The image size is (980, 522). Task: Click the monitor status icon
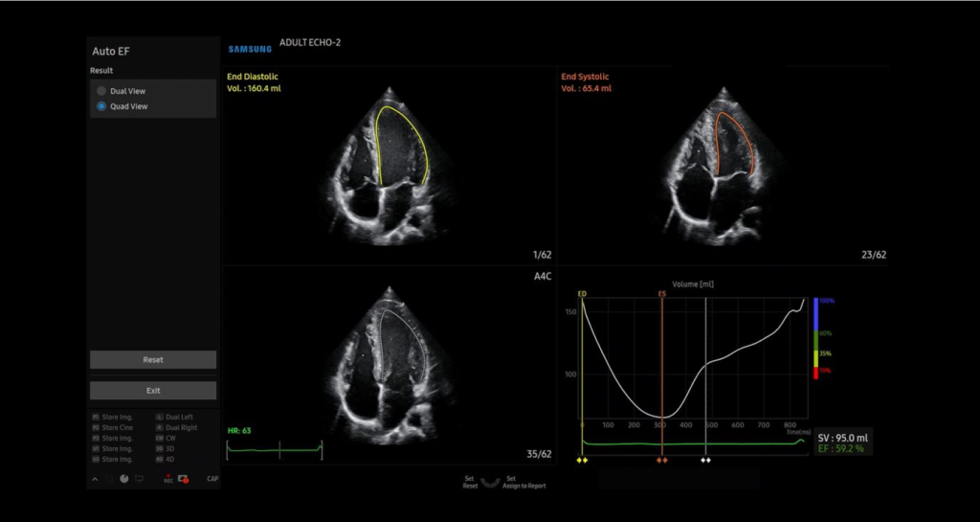coord(140,479)
